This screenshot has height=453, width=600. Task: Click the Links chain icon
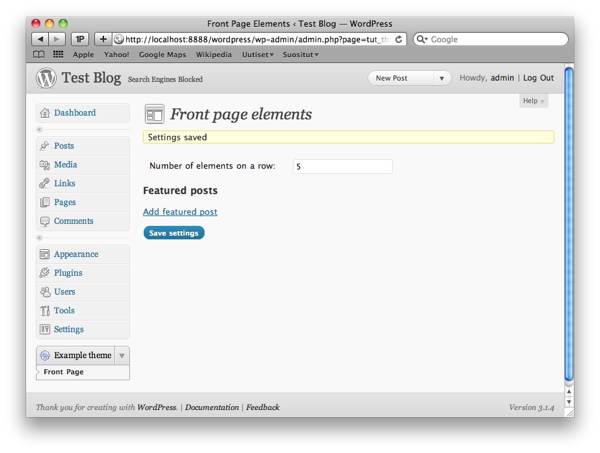pyautogui.click(x=45, y=183)
